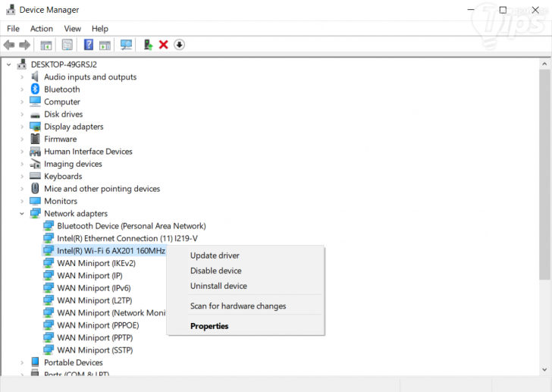Expand the Portable Devices category
552x392 pixels.
click(x=22, y=362)
